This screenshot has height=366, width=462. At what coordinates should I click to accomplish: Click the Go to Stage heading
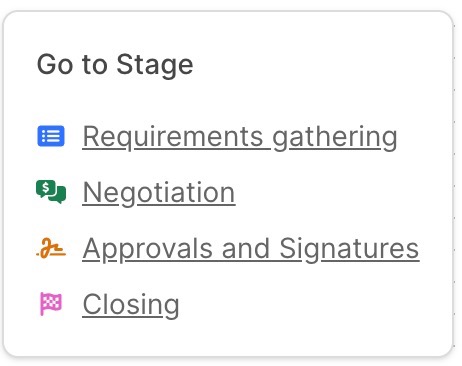(115, 65)
